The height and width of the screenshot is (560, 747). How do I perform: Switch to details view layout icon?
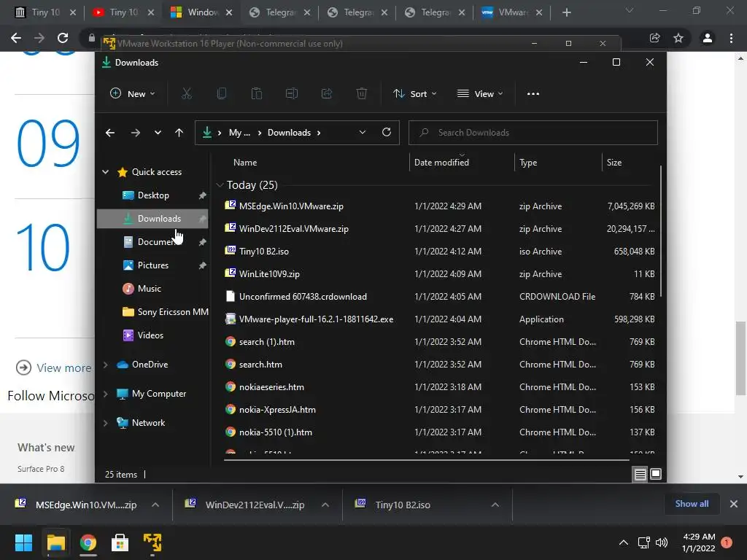[x=640, y=474]
